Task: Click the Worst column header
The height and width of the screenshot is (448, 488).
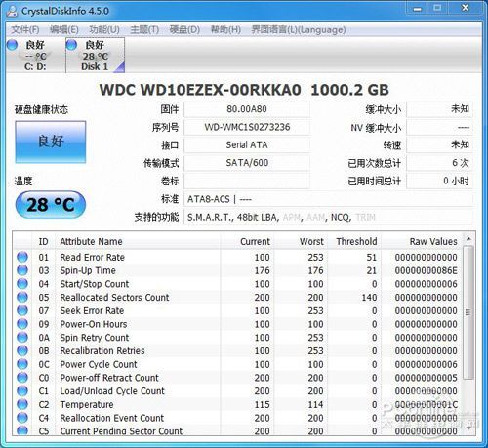Action: (301, 242)
